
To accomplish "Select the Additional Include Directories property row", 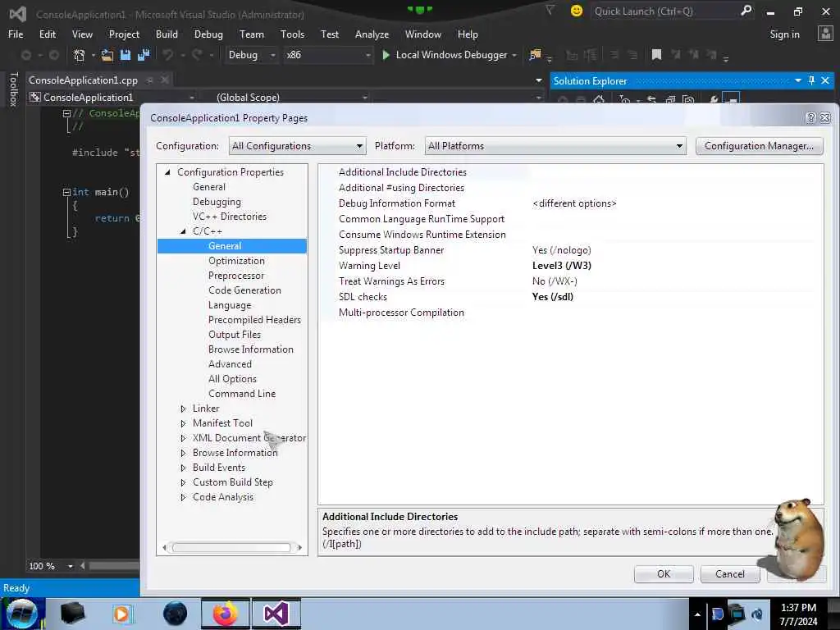I will tap(571, 172).
